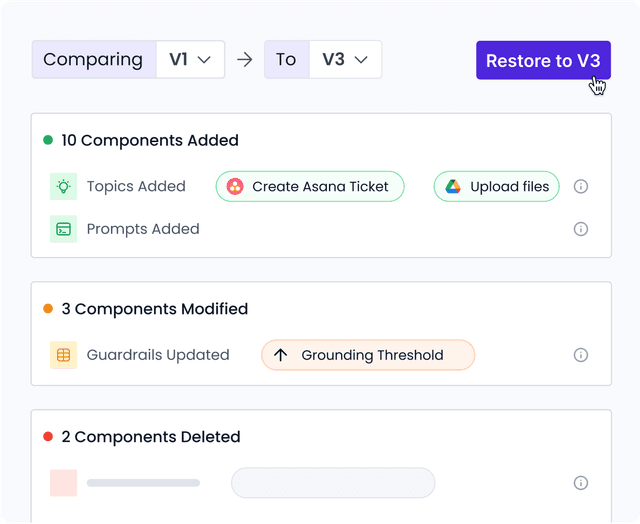Click info icon in Components Deleted row
The width and height of the screenshot is (640, 524).
(x=580, y=483)
